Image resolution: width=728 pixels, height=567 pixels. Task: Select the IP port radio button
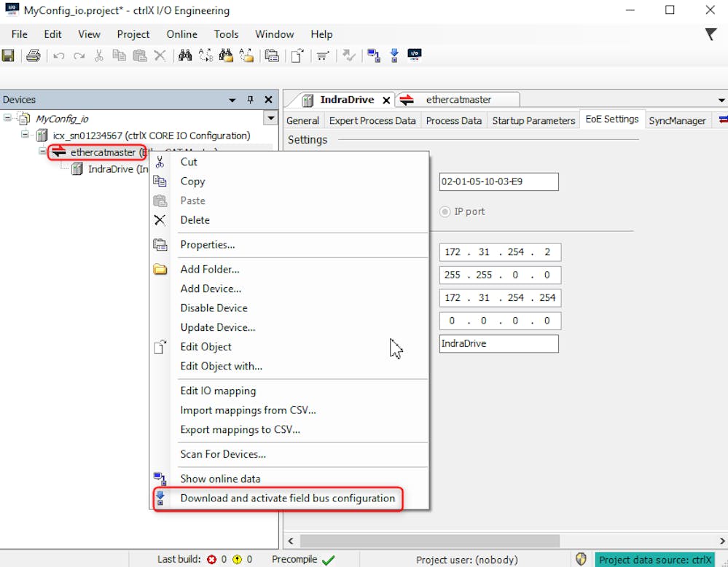click(x=445, y=212)
